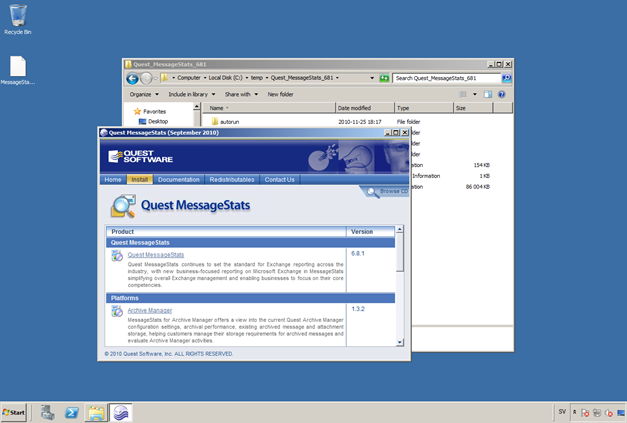Click temp in the address breadcrumb

coord(257,78)
